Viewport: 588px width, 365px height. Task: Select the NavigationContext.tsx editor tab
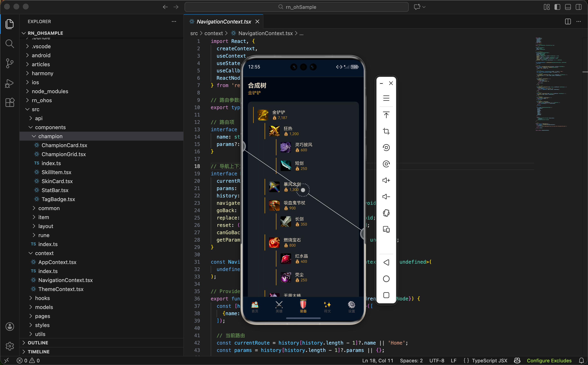[224, 21]
